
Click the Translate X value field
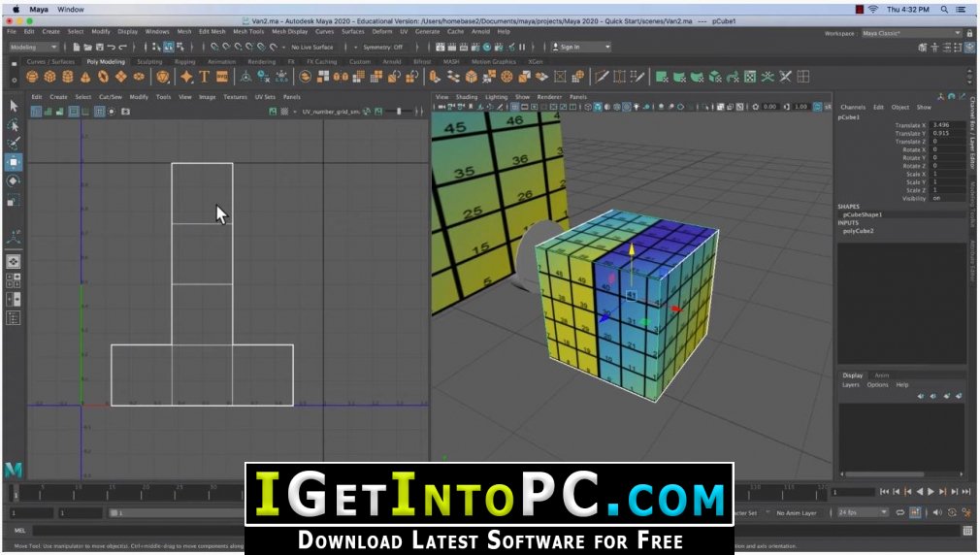click(948, 125)
